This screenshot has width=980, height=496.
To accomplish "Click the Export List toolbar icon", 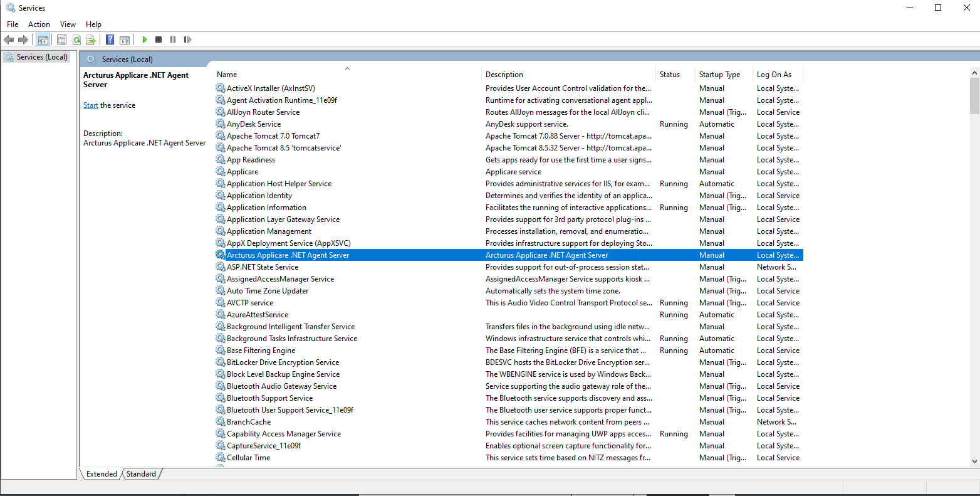I will point(91,40).
